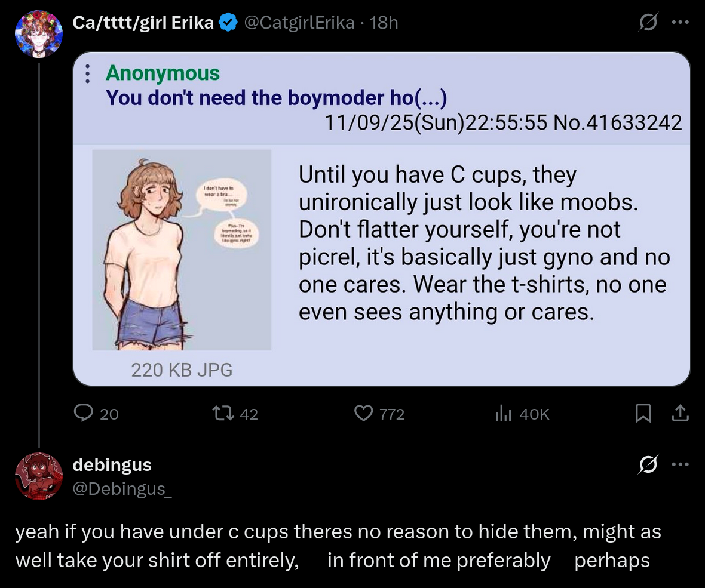The image size is (705, 588).
Task: Click Grok icon on debingus's reply
Action: click(648, 464)
